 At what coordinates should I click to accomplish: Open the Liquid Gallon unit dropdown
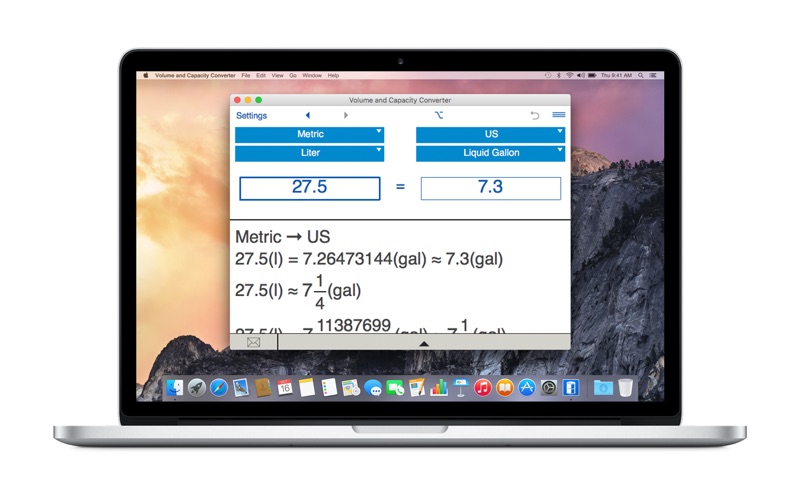[490, 153]
